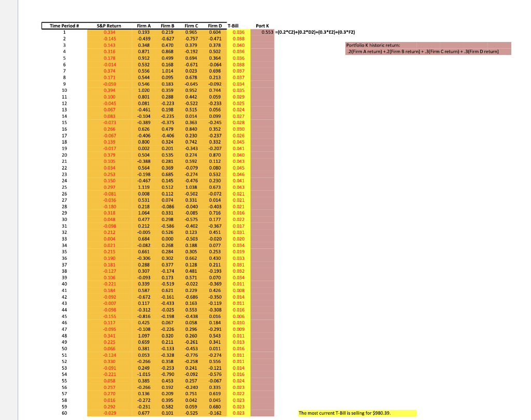Image resolution: width=531 pixels, height=420 pixels.
Task: Select S&P Return 0.374 in period 7
Action: tap(109, 71)
